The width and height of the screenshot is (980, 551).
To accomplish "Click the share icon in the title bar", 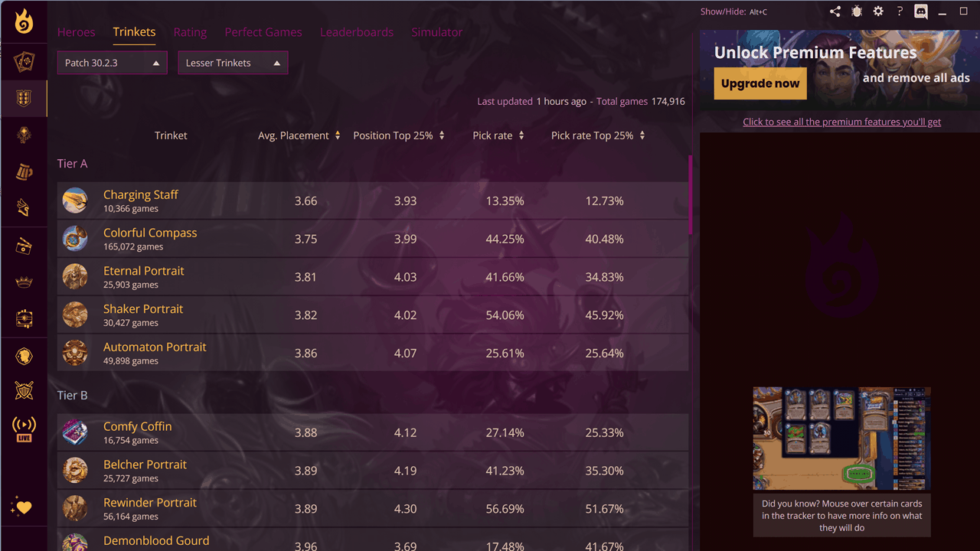I will click(835, 11).
